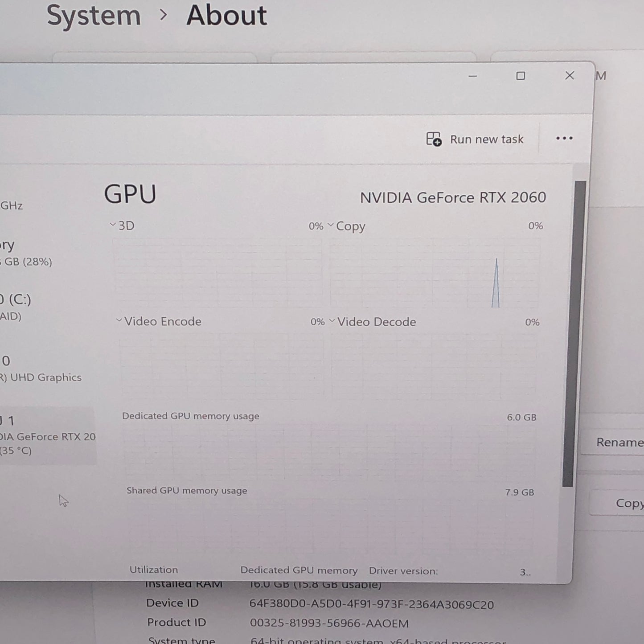This screenshot has width=644, height=644.
Task: Click the 7.9 GB shared memory value
Action: (x=519, y=492)
